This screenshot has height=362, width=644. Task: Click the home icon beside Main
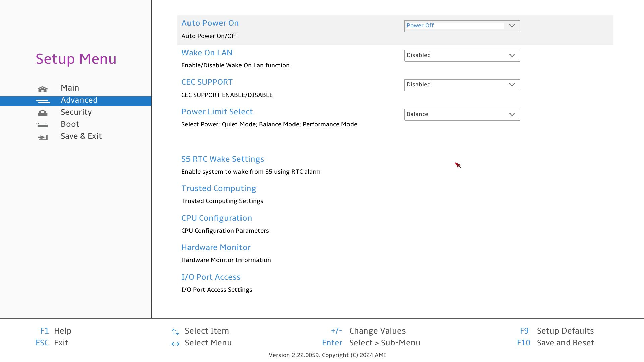[x=43, y=89]
